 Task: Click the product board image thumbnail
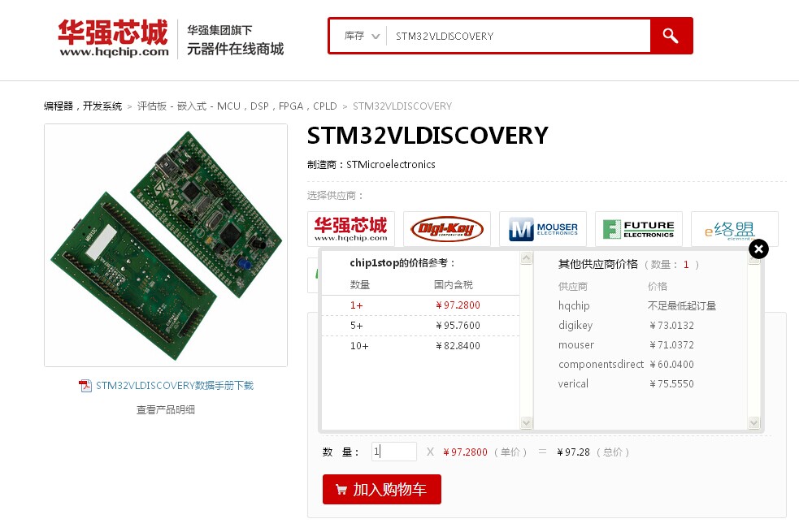coord(166,244)
